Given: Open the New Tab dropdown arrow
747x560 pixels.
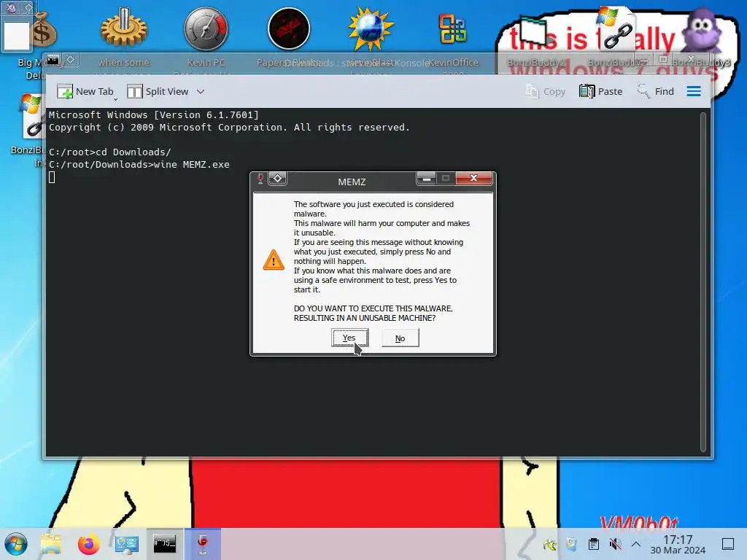Looking at the screenshot, I should pos(116,99).
